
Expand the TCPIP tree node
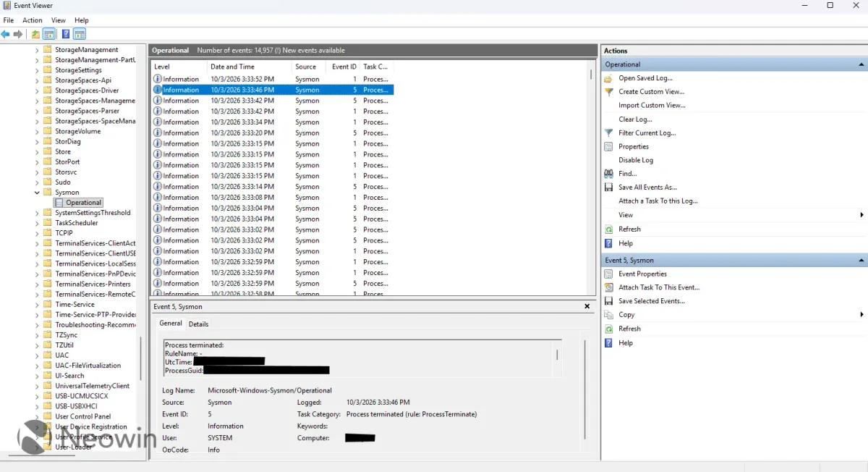(38, 233)
